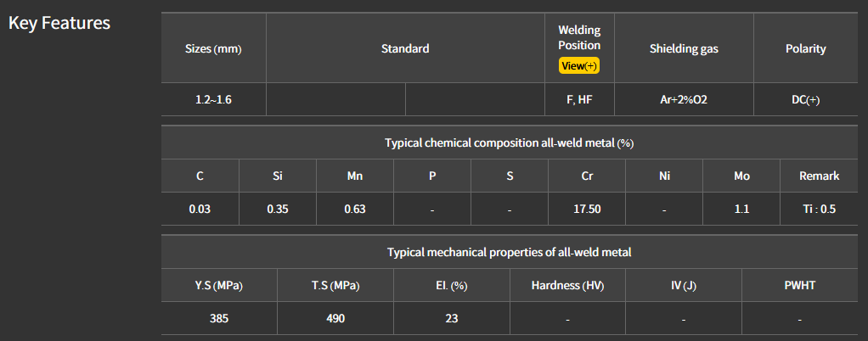Select the 1.2~1.6 size value
Viewport: 868px width, 341px height.
coord(213,99)
